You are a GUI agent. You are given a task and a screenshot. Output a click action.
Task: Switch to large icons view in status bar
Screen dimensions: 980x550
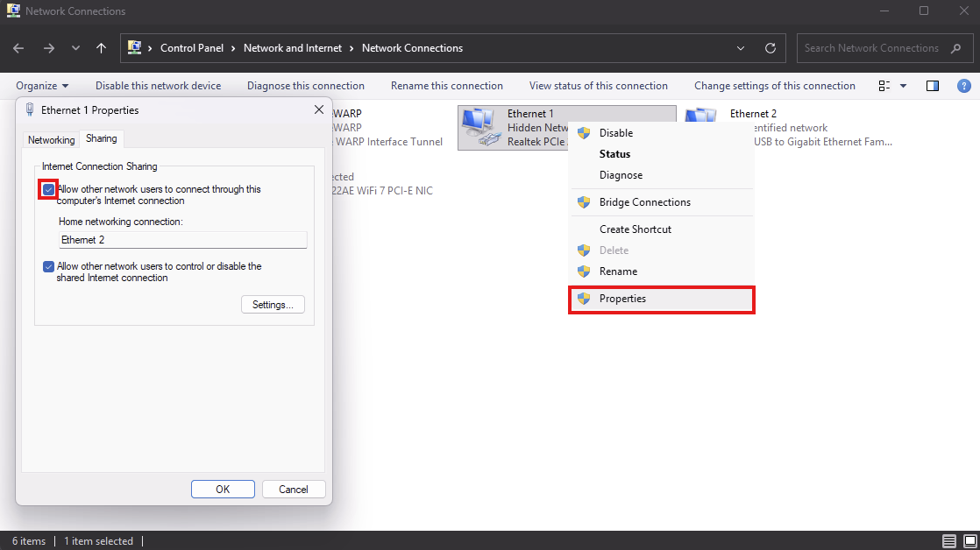pyautogui.click(x=969, y=540)
